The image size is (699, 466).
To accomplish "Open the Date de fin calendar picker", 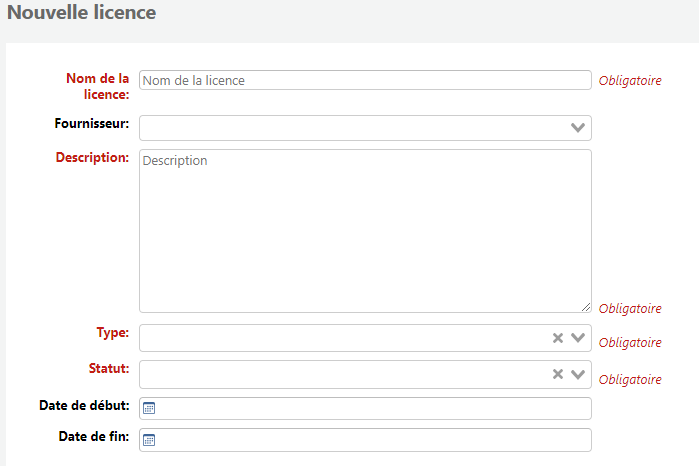I will point(149,440).
